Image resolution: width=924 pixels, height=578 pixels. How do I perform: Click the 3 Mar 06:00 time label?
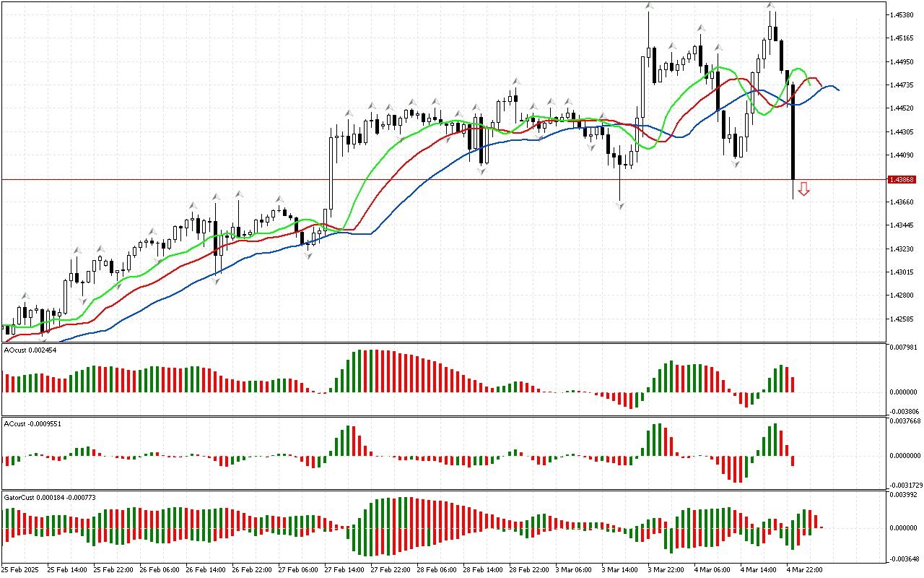pos(574,569)
